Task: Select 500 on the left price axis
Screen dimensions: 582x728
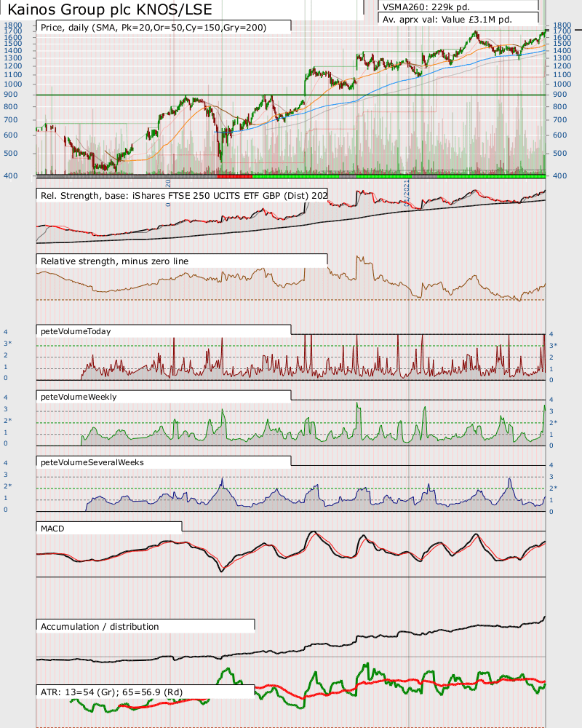Action: tap(11, 153)
